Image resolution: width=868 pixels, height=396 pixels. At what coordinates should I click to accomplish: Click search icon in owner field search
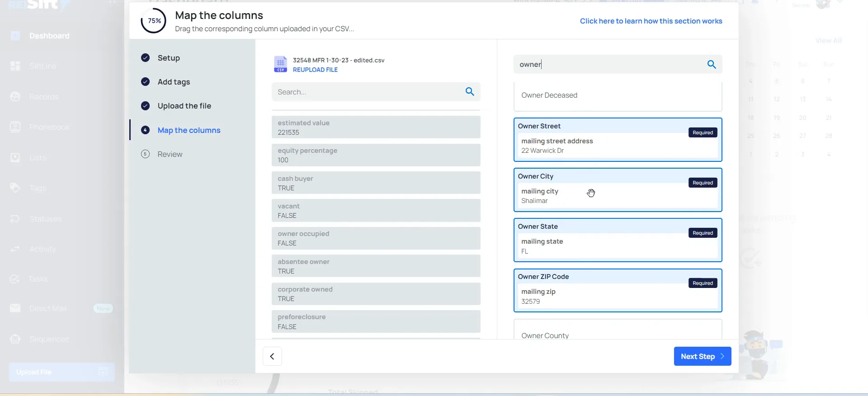pyautogui.click(x=712, y=65)
